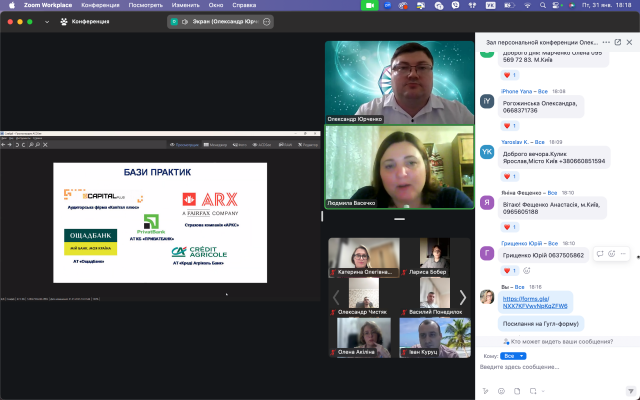Open the text formatting icon in chat
Screen dimensions: 640x400
tap(485, 390)
